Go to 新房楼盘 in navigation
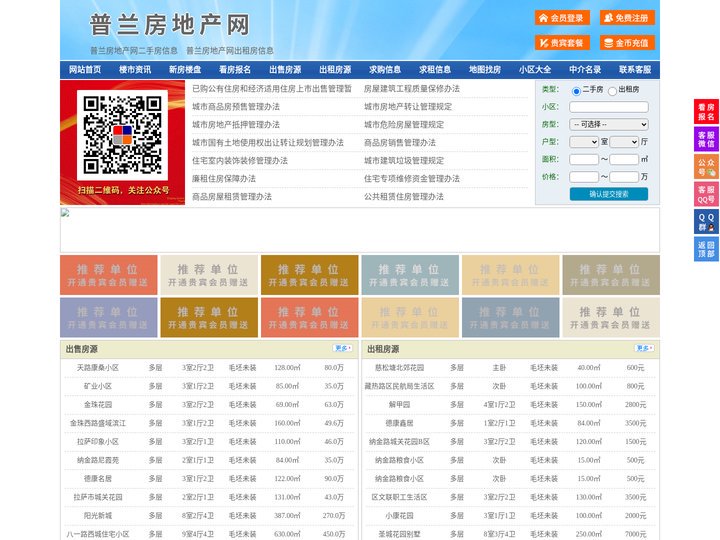The width and height of the screenshot is (720, 540). click(185, 70)
